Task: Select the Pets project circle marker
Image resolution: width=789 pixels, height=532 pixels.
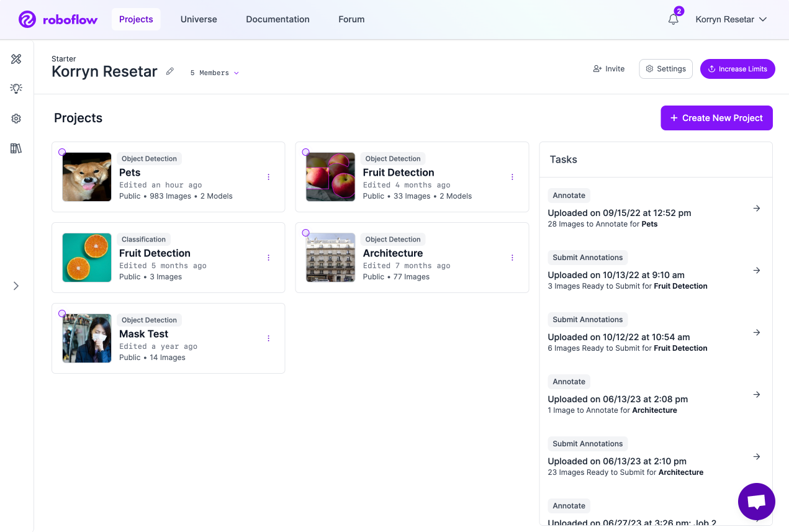Action: pos(62,152)
